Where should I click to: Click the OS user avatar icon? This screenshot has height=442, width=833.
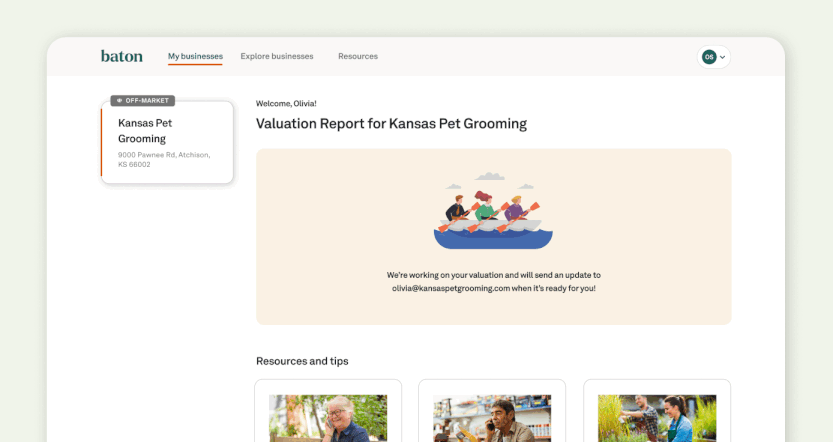pyautogui.click(x=709, y=57)
